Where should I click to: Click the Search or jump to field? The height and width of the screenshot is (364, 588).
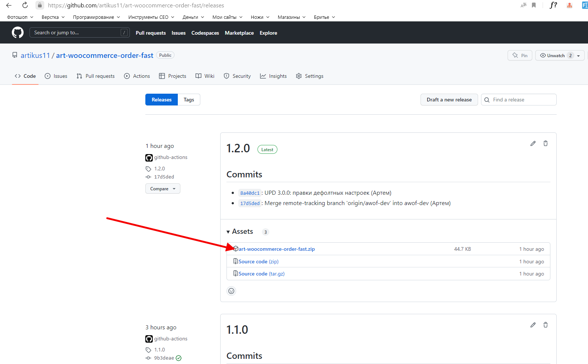click(x=79, y=32)
